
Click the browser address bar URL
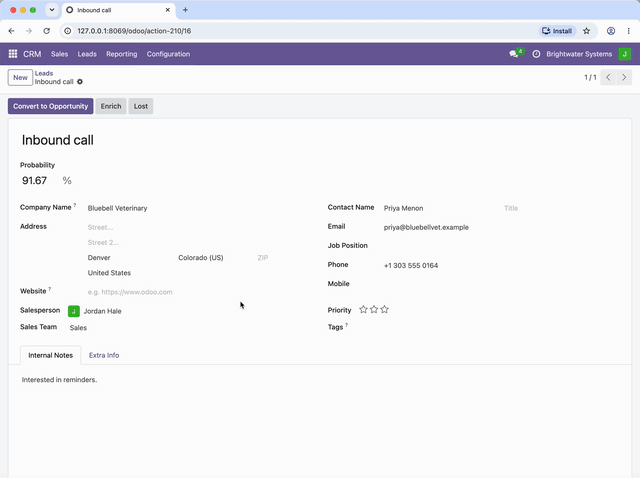(134, 31)
